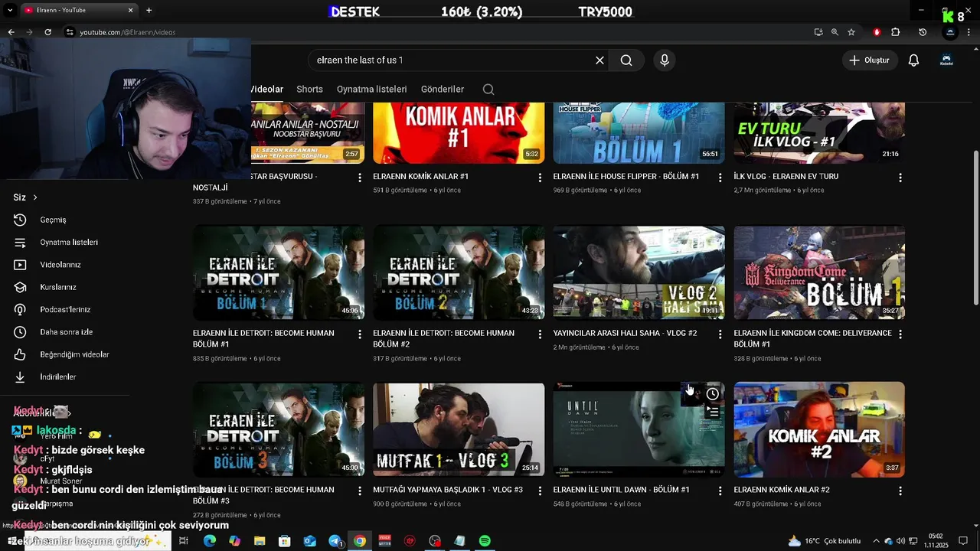Open options for ELRAENN KOMİK ANLAR #1
Screen dimensions: 980x551
540,178
